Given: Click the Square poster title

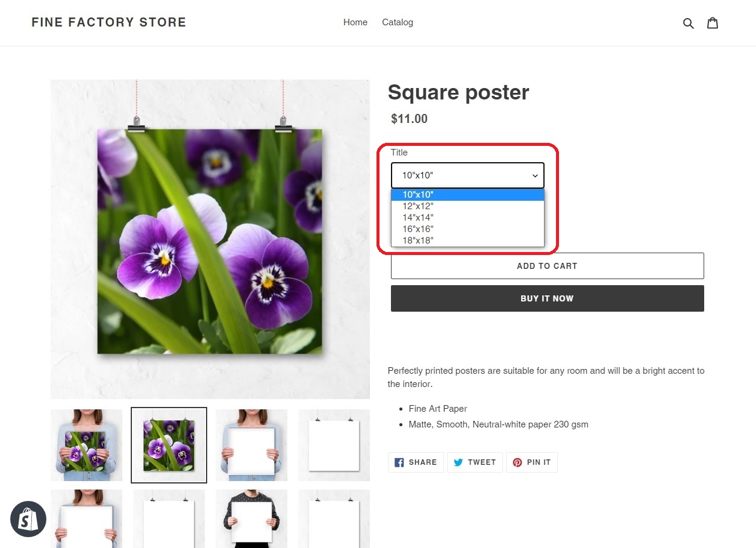Looking at the screenshot, I should point(458,92).
